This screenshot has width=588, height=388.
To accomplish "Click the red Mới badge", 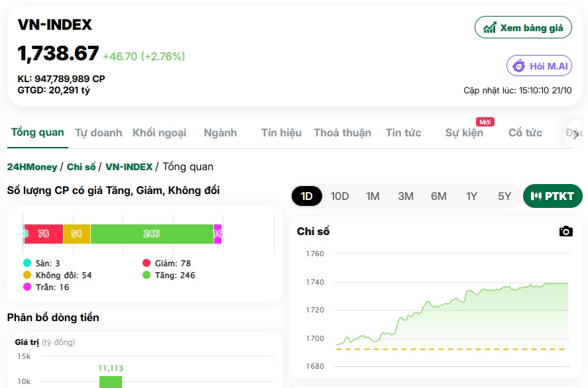I will (485, 122).
